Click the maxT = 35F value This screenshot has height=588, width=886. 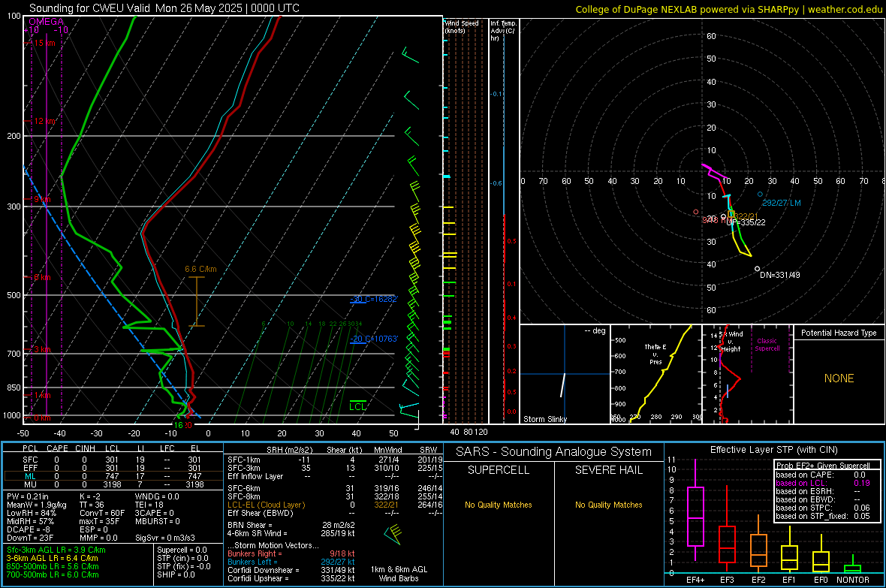[x=100, y=521]
